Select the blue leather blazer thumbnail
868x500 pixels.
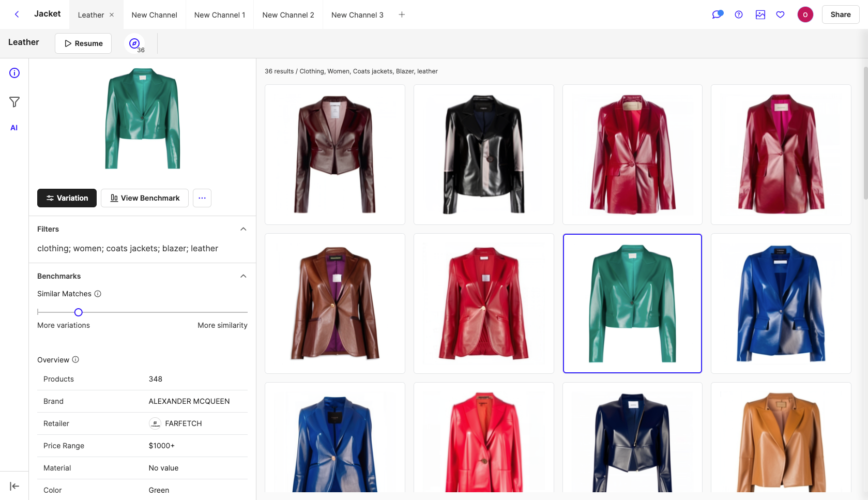[x=781, y=304]
